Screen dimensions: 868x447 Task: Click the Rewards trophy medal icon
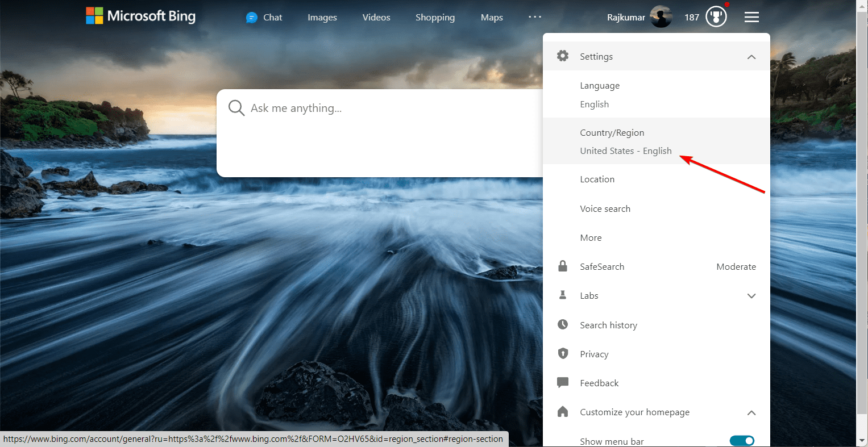point(716,17)
